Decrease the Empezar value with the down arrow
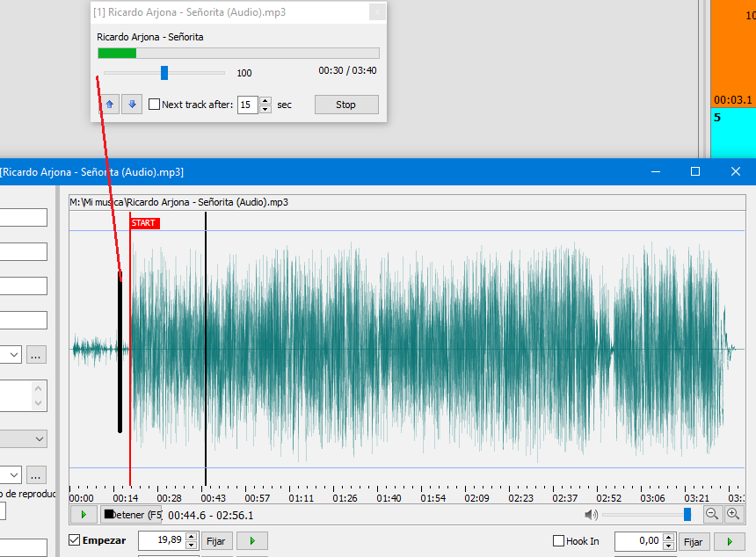This screenshot has height=557, width=756. click(192, 545)
